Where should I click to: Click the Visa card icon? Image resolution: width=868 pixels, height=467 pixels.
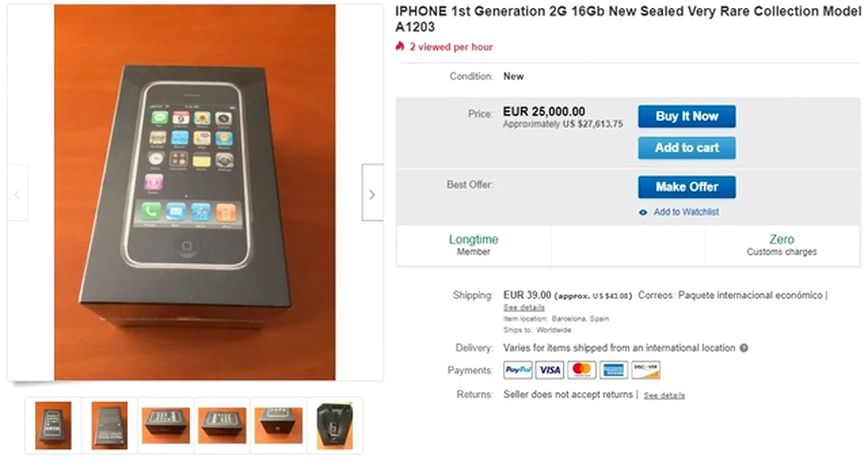coord(550,370)
